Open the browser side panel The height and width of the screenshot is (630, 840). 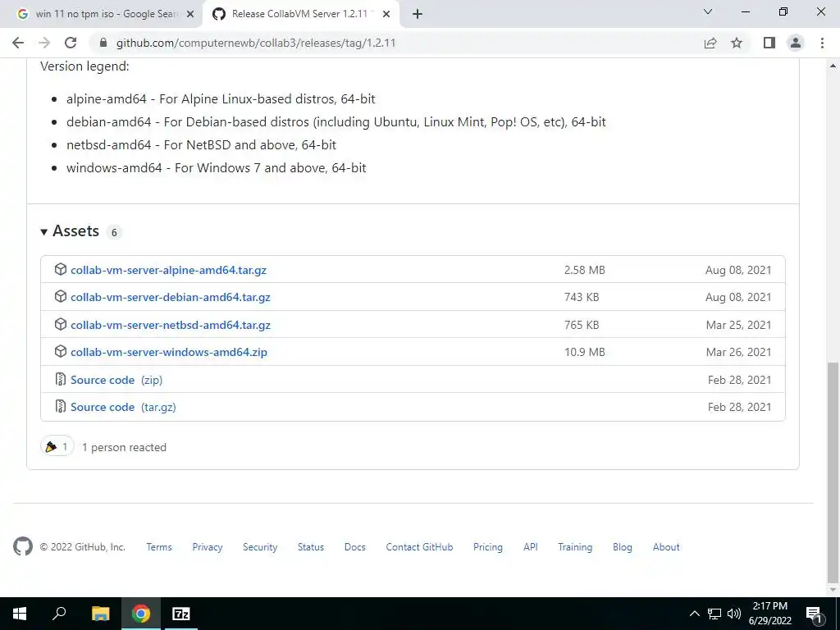click(x=769, y=43)
